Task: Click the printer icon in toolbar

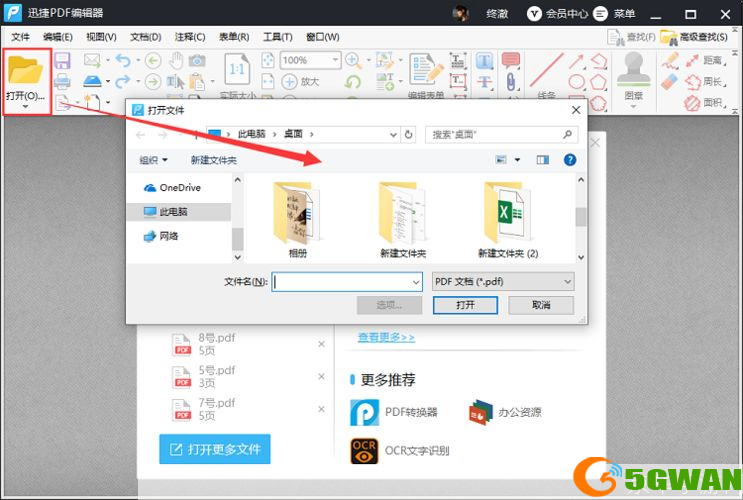Action: click(62, 82)
